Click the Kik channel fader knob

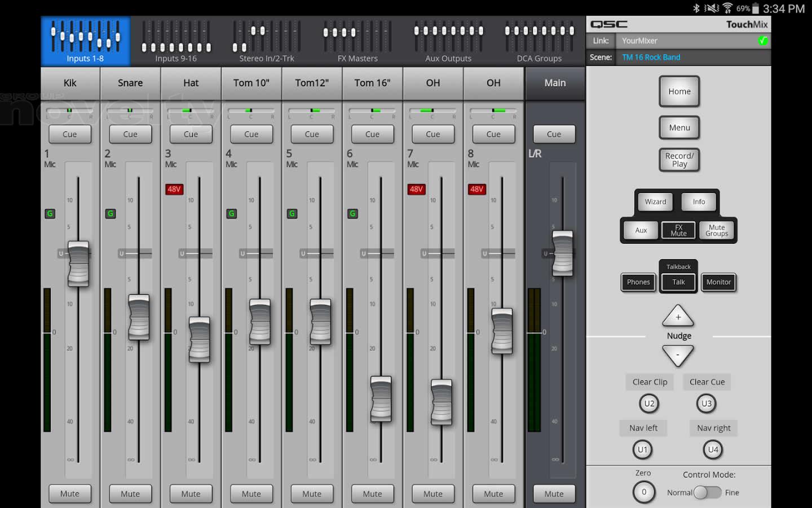pyautogui.click(x=78, y=264)
